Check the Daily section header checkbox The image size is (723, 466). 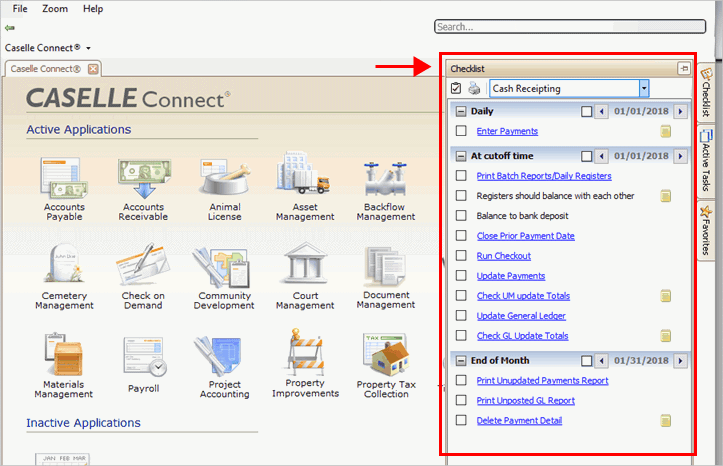tap(587, 112)
